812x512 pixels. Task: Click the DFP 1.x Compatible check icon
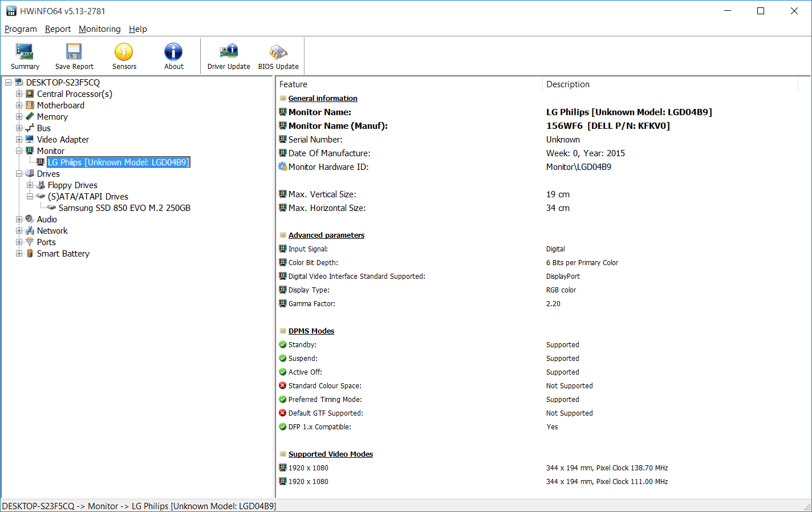(283, 426)
